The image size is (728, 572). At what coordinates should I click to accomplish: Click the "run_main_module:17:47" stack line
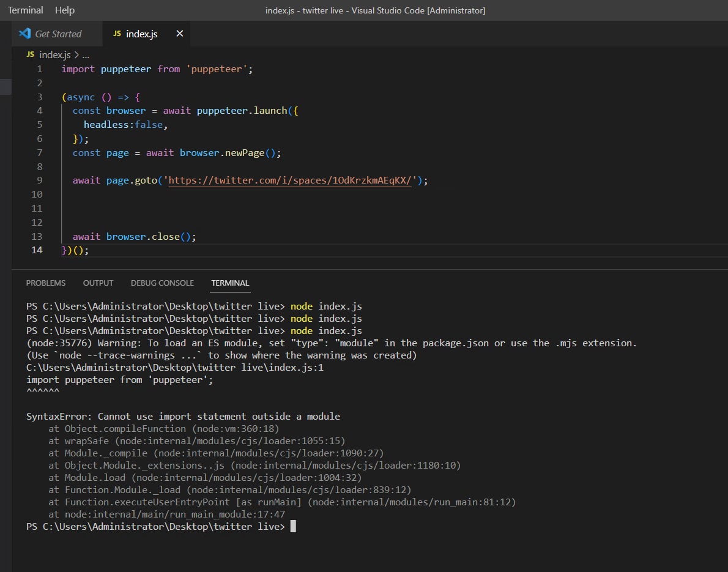[166, 514]
